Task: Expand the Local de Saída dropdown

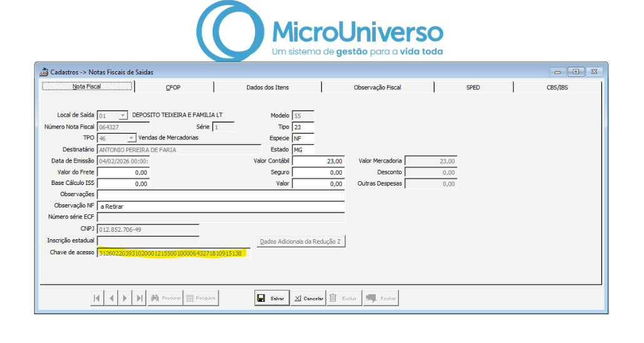Action: pyautogui.click(x=123, y=116)
